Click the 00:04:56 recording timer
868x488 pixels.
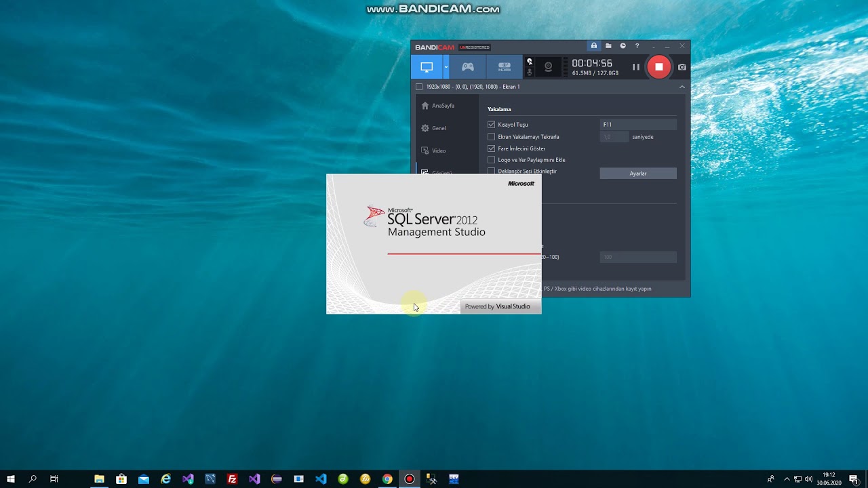point(592,63)
